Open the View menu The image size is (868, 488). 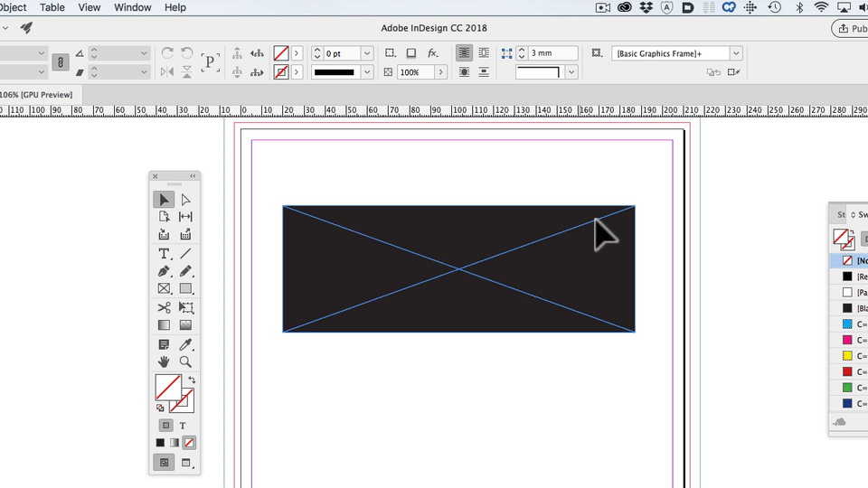pos(90,8)
